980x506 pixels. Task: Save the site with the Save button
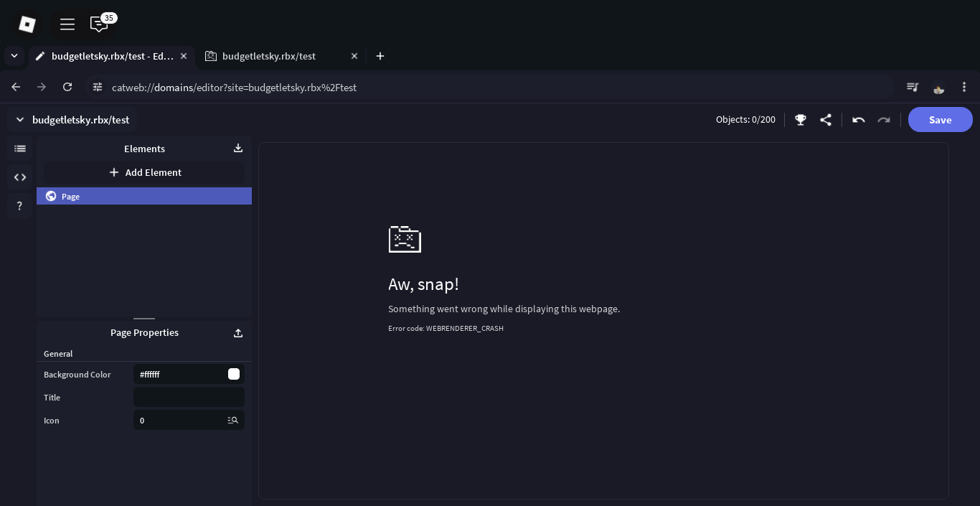tap(940, 119)
